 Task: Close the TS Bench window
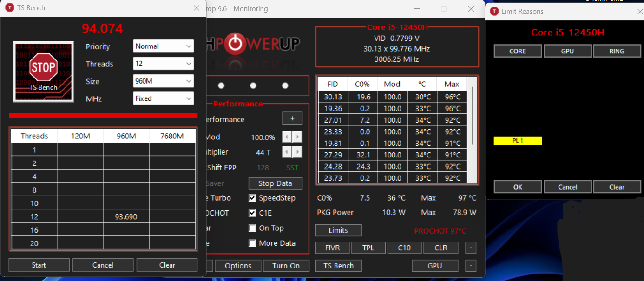tap(197, 8)
